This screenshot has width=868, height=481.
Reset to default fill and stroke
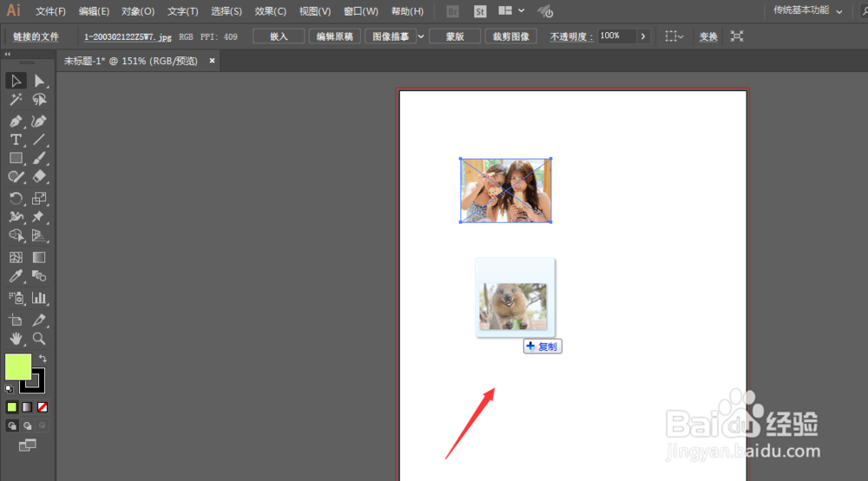(9, 389)
